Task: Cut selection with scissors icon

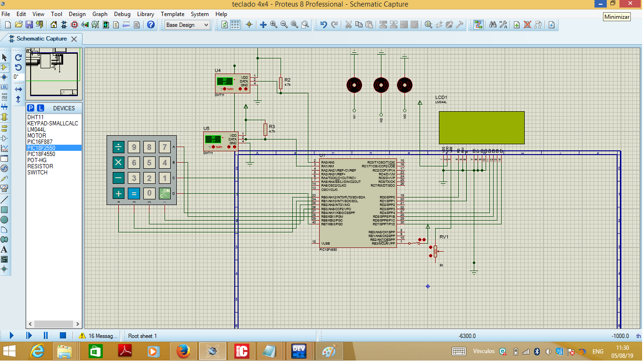Action: (348, 25)
